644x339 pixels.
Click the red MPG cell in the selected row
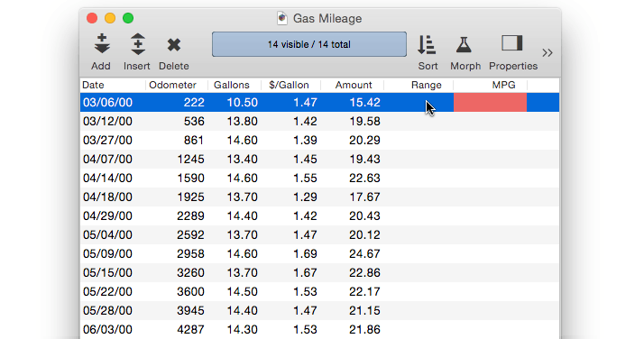[490, 102]
